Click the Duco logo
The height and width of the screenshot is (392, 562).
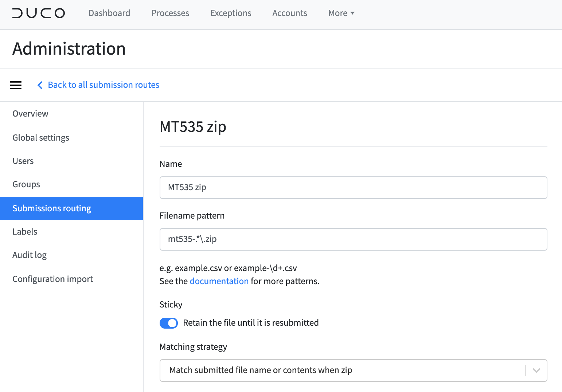(x=39, y=13)
